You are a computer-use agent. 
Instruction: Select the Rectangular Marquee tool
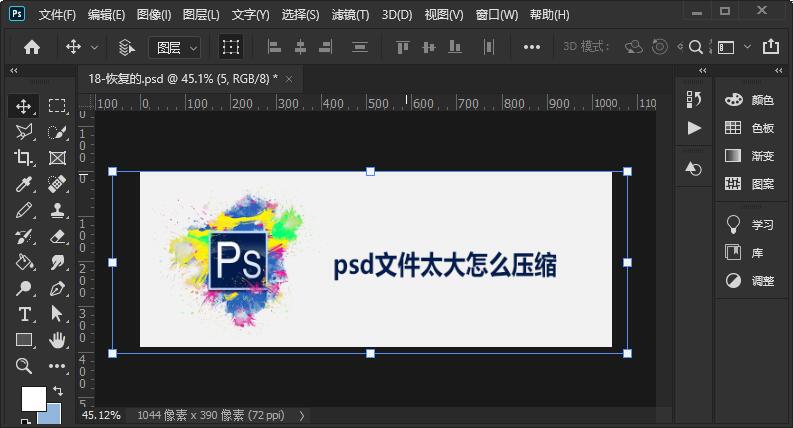pyautogui.click(x=57, y=106)
